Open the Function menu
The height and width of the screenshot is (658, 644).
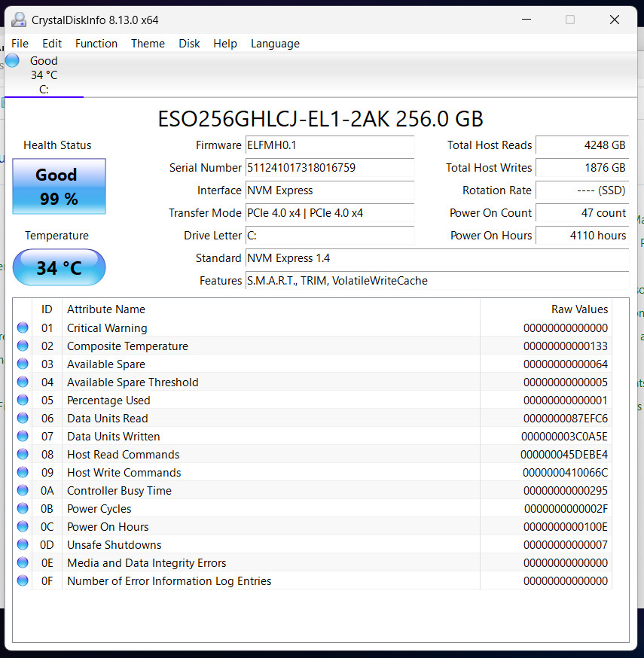pyautogui.click(x=96, y=44)
